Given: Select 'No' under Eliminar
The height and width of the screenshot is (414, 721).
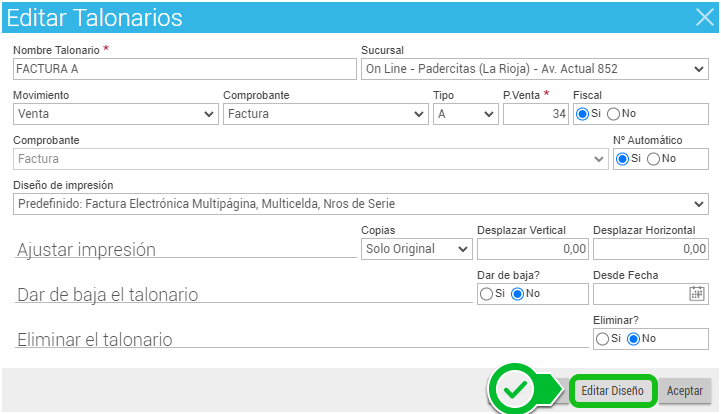Looking at the screenshot, I should pyautogui.click(x=632, y=339).
